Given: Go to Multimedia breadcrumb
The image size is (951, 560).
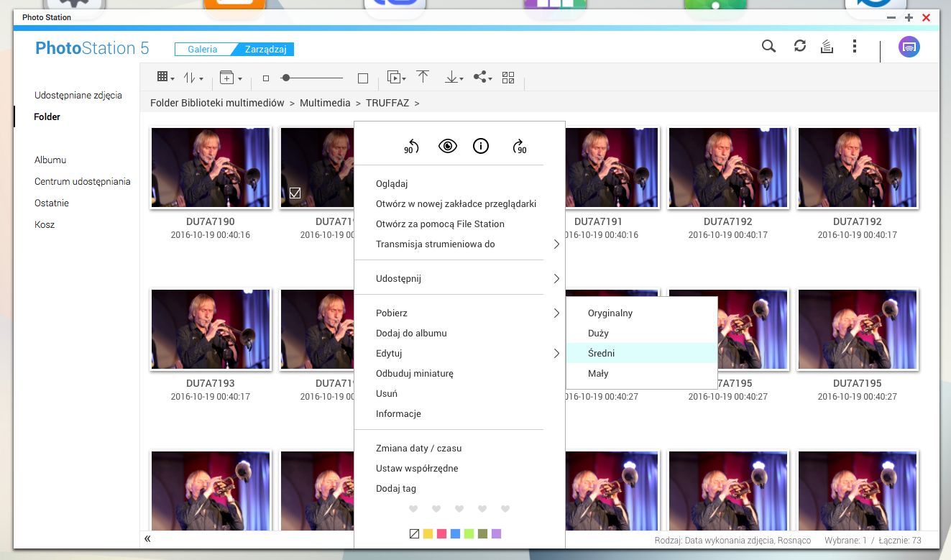Looking at the screenshot, I should tap(325, 103).
